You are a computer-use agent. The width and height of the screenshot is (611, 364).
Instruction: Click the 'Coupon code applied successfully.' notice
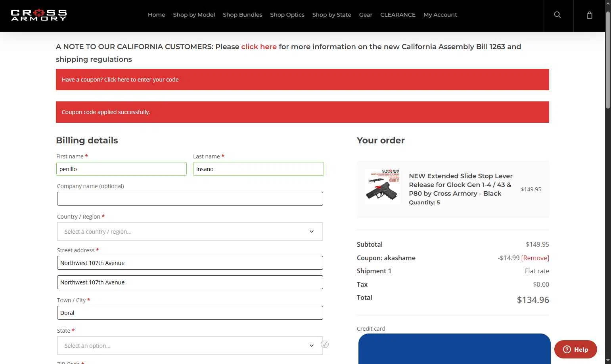click(x=303, y=112)
